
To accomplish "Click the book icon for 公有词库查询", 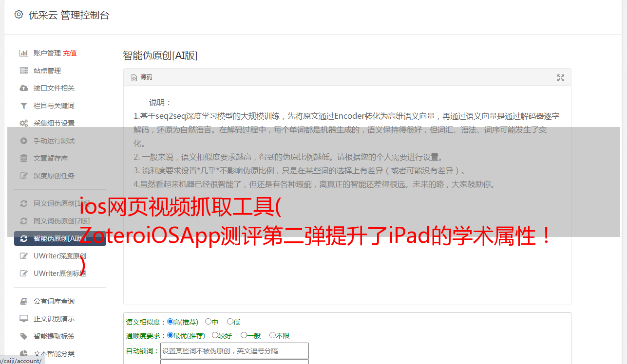I will (23, 301).
